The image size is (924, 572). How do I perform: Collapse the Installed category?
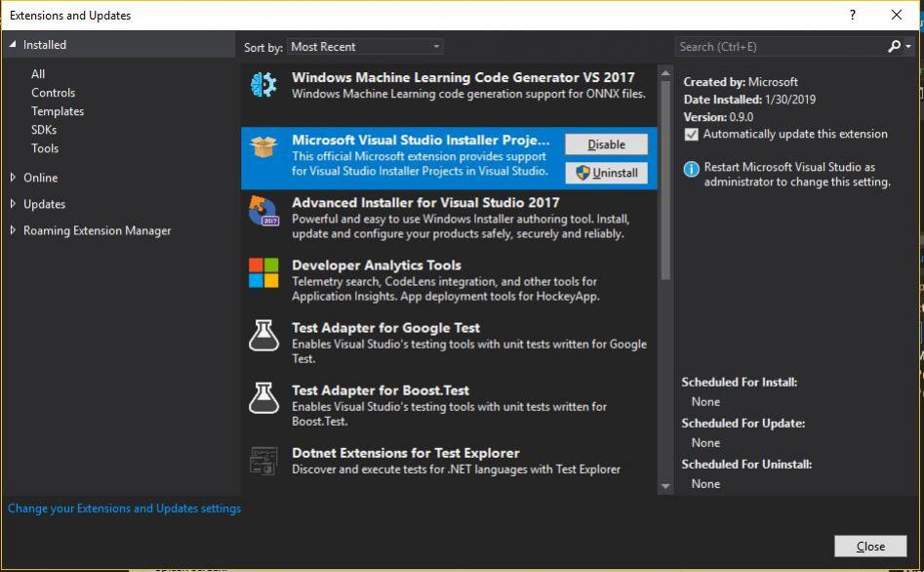click(13, 44)
